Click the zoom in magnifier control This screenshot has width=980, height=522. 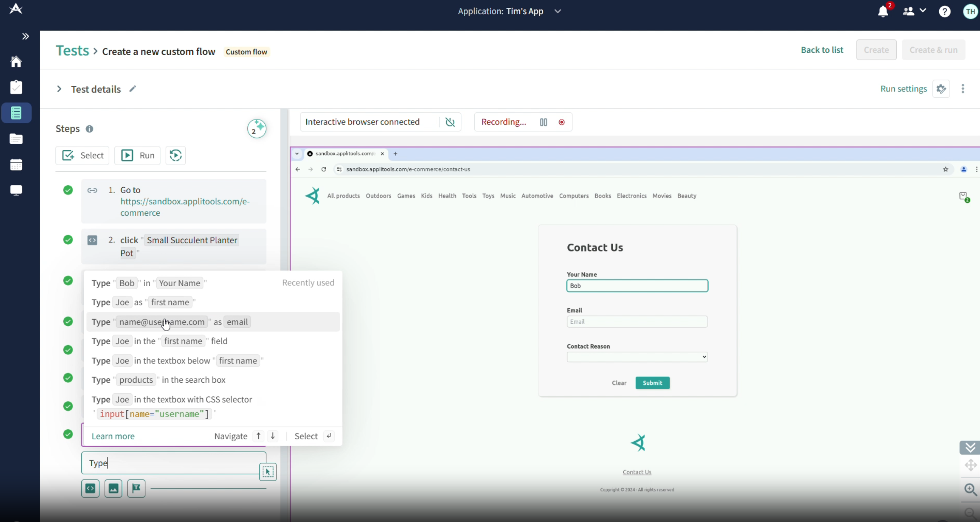[970, 489]
